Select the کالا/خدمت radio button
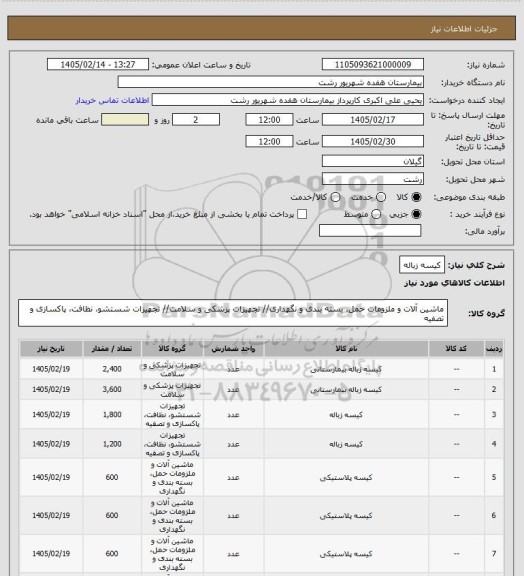 coord(335,197)
